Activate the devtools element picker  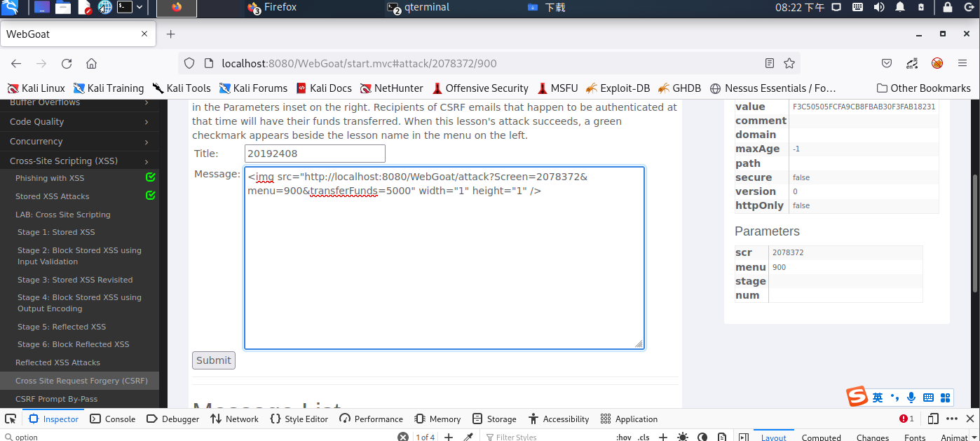[11, 419]
